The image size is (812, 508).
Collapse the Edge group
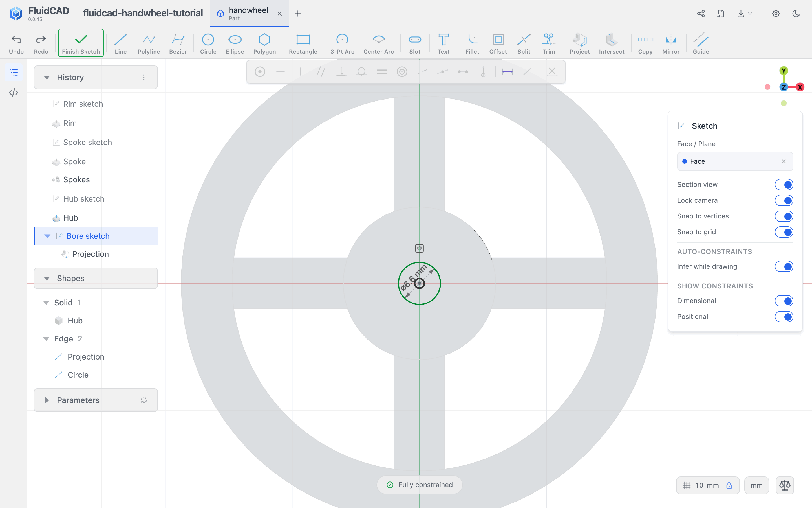(46, 339)
